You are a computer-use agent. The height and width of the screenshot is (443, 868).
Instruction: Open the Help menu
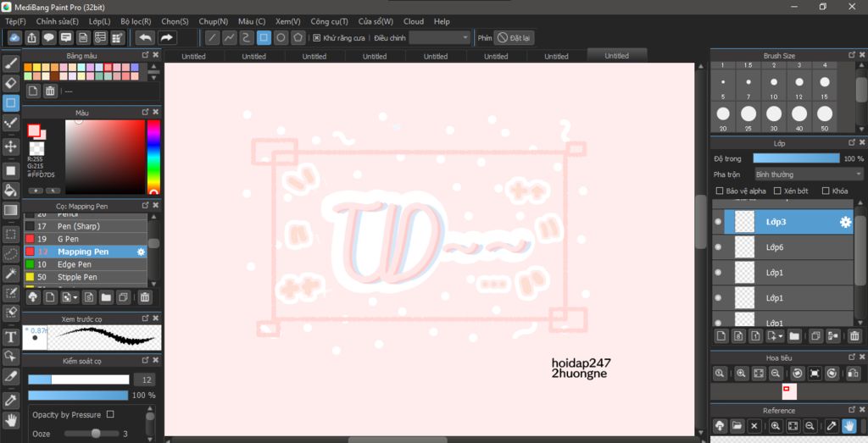pyautogui.click(x=442, y=21)
